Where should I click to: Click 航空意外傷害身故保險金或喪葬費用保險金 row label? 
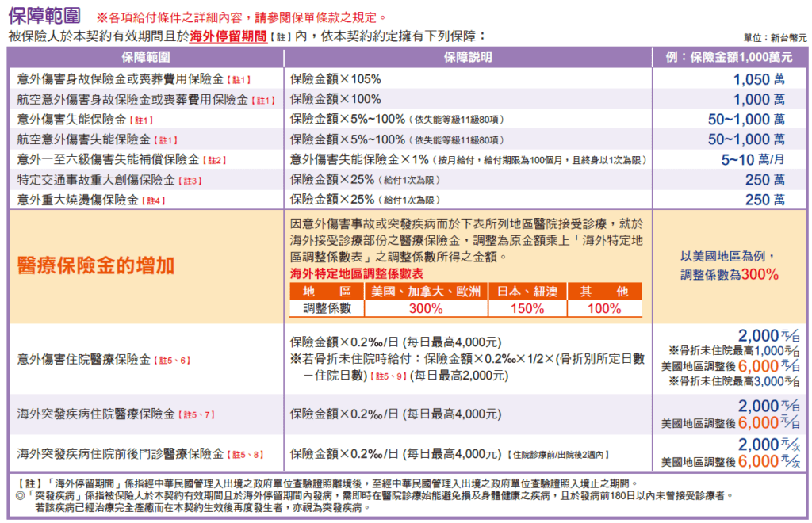pyautogui.click(x=132, y=99)
